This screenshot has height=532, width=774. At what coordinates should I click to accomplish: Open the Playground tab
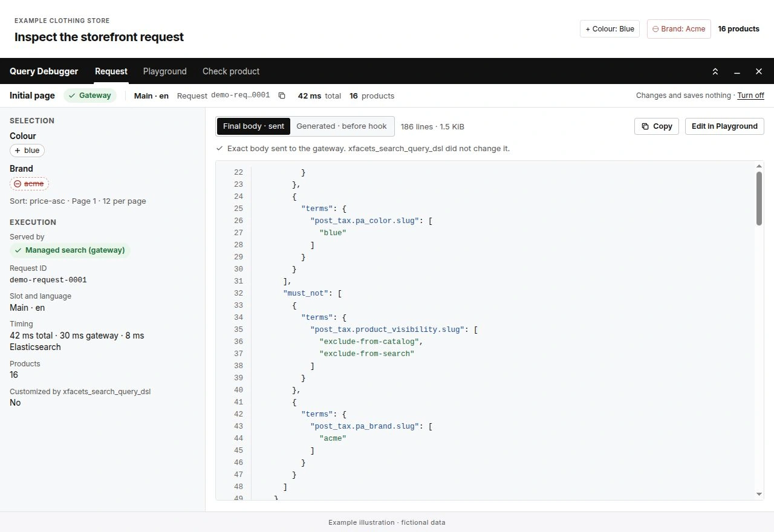point(165,71)
